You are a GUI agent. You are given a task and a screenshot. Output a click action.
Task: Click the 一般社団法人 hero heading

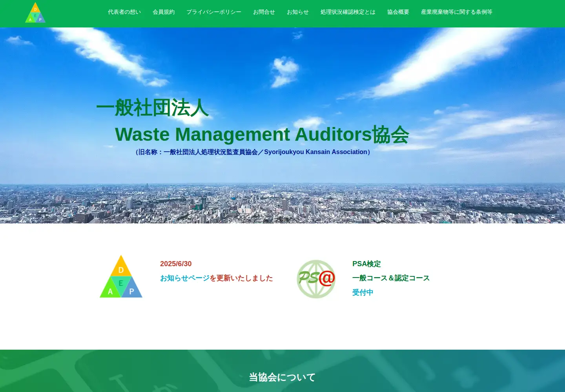pyautogui.click(x=152, y=108)
